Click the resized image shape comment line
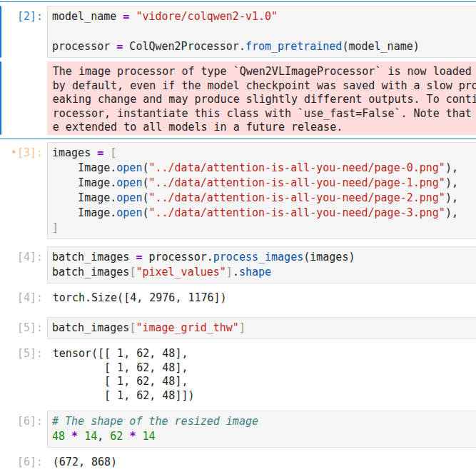The height and width of the screenshot is (472, 476). click(155, 421)
